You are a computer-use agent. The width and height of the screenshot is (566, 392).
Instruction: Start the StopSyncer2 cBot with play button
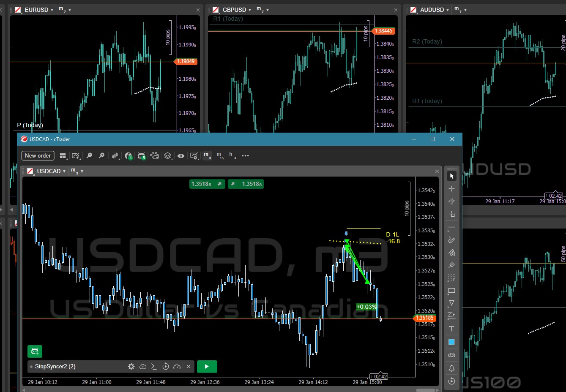[206, 367]
